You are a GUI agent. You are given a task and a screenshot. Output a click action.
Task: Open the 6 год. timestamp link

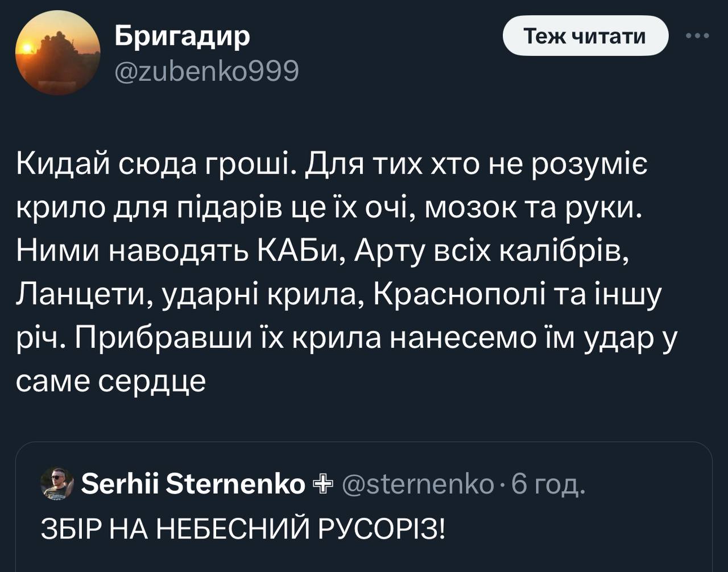tap(548, 484)
